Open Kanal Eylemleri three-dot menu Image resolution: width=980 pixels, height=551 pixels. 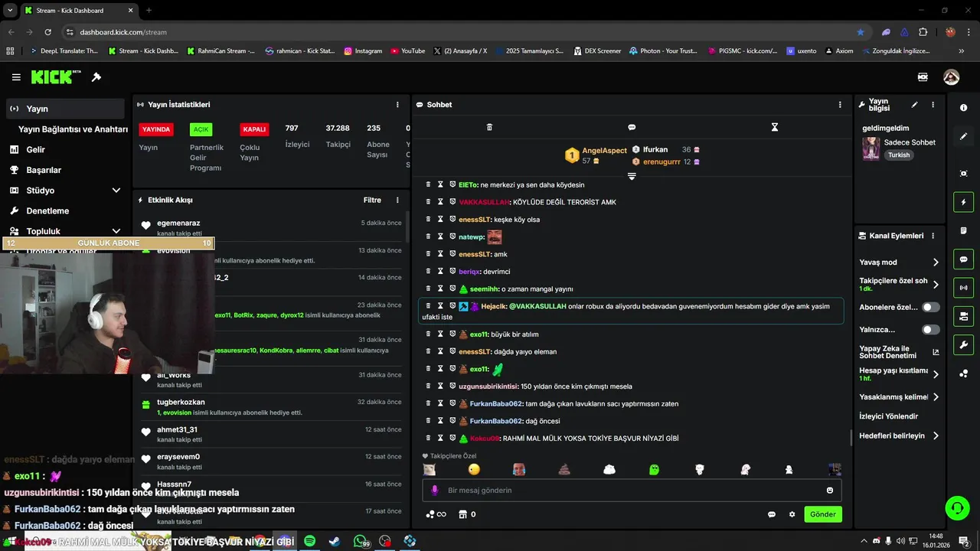click(933, 236)
